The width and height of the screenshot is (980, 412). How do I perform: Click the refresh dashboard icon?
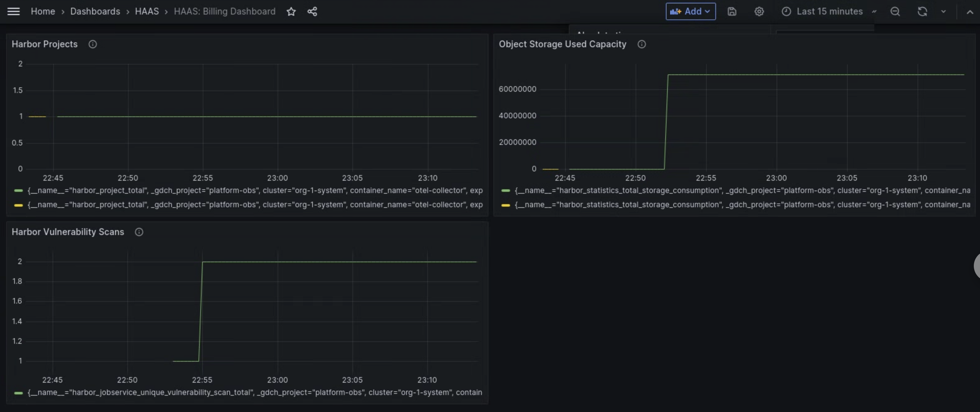point(922,11)
